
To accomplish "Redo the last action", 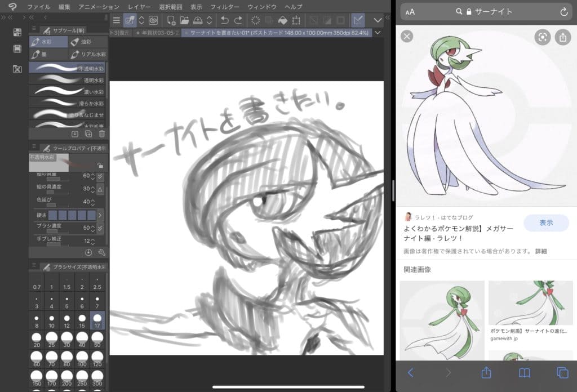I will pos(238,21).
